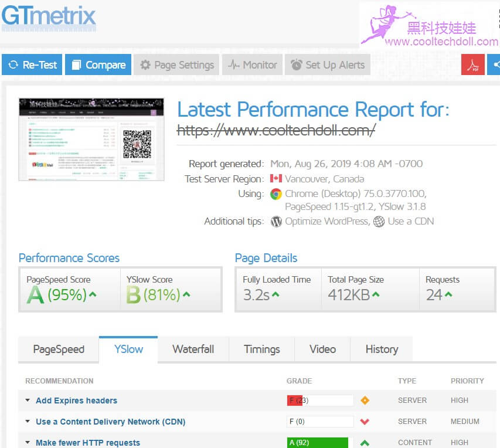Image resolution: width=500 pixels, height=448 pixels.
Task: Open the cooltechdoll.com URL link
Action: coord(276,130)
